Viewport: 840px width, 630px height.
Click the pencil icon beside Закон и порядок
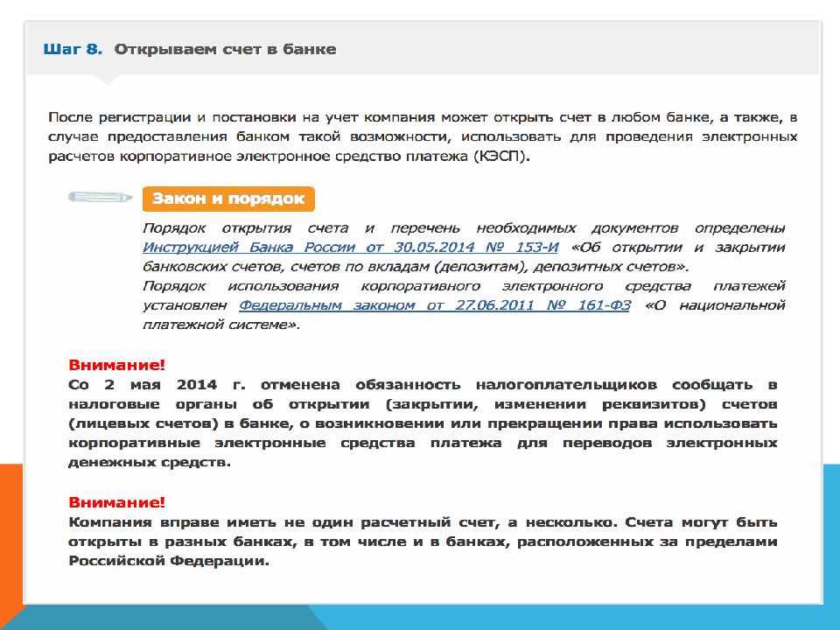tap(100, 198)
